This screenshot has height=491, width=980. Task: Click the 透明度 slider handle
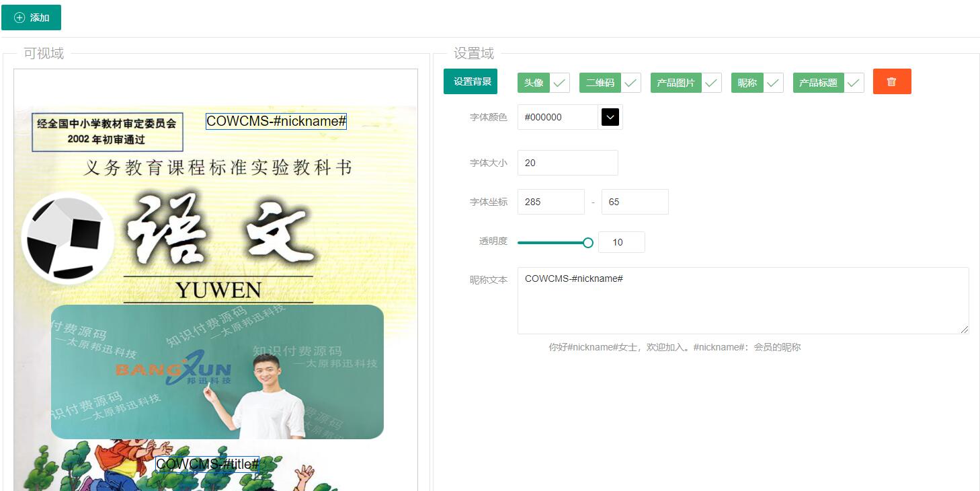click(x=588, y=242)
